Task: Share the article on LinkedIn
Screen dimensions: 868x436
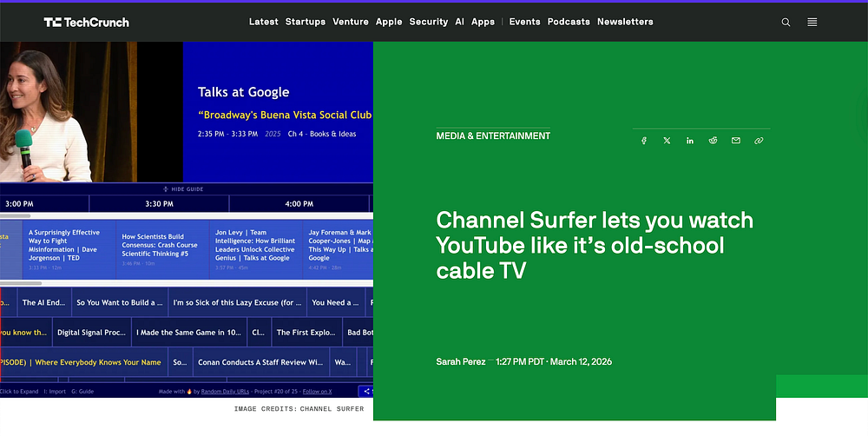Action: tap(690, 141)
